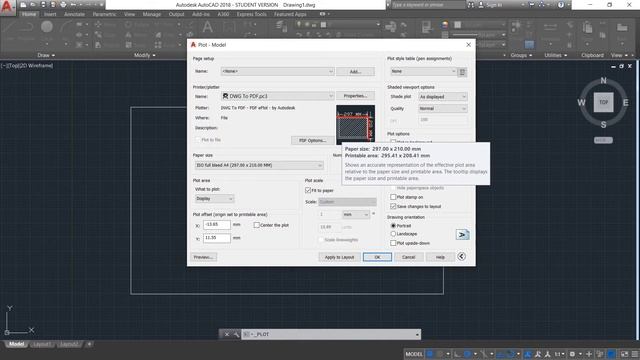Click the MODEL space button in status bar
Image resolution: width=640 pixels, height=360 pixels.
413,354
